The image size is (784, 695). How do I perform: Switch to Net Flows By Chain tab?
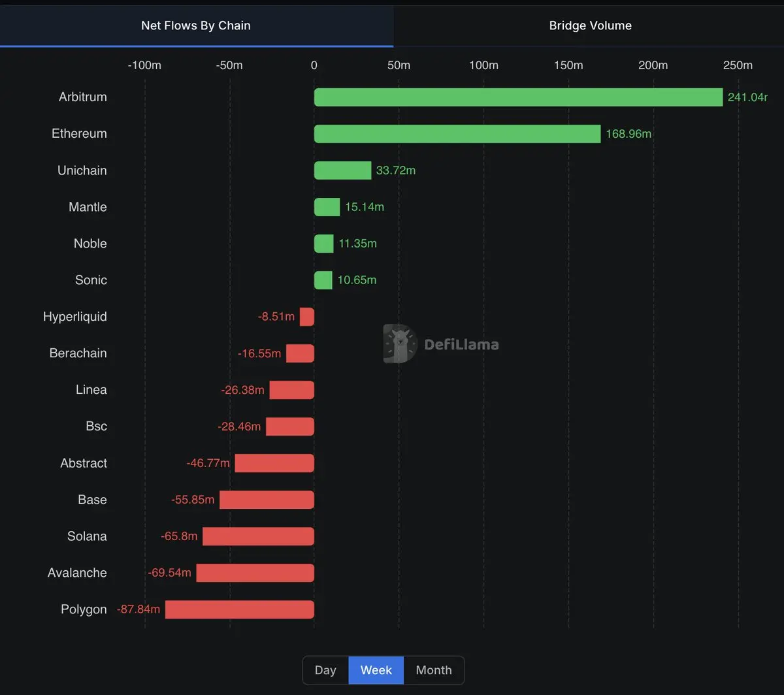point(196,26)
